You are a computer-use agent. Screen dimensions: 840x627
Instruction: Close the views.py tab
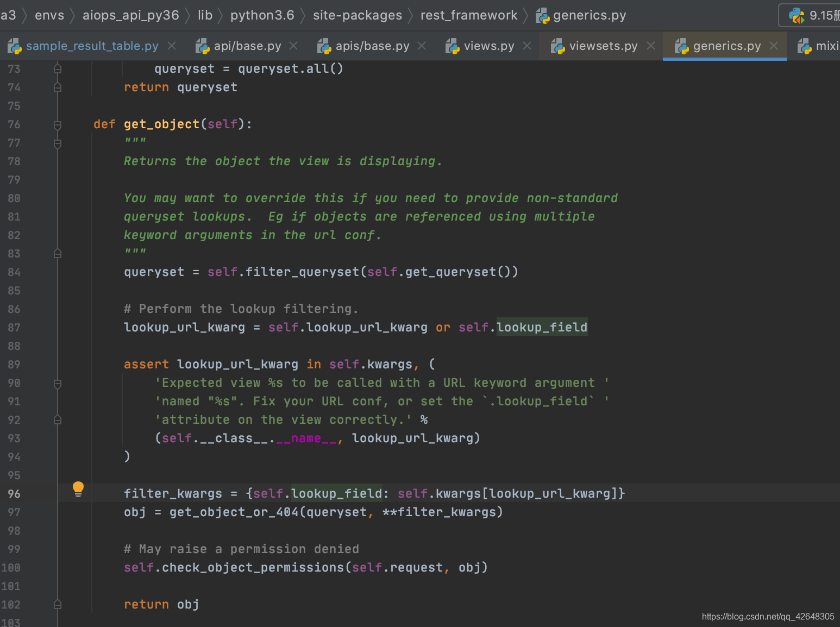pyautogui.click(x=527, y=46)
